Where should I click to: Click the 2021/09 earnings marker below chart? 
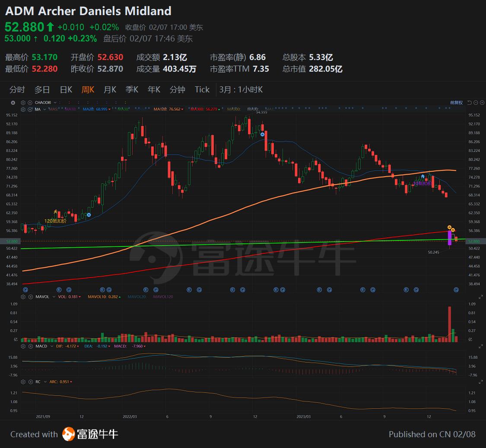25,290
